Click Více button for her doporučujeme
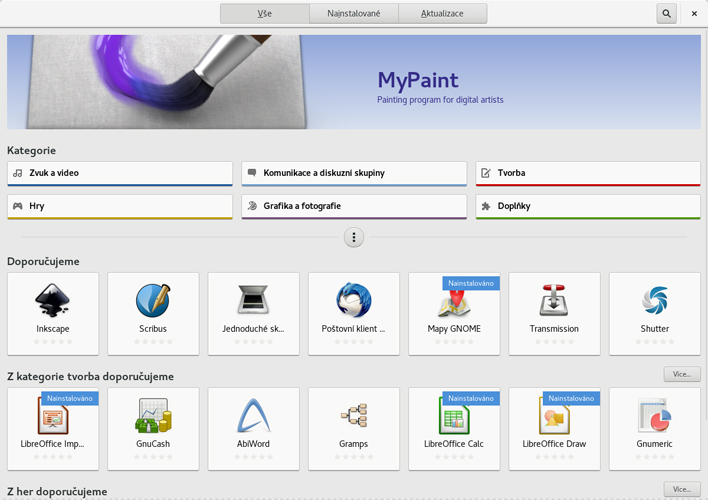708x500 pixels. [x=682, y=489]
